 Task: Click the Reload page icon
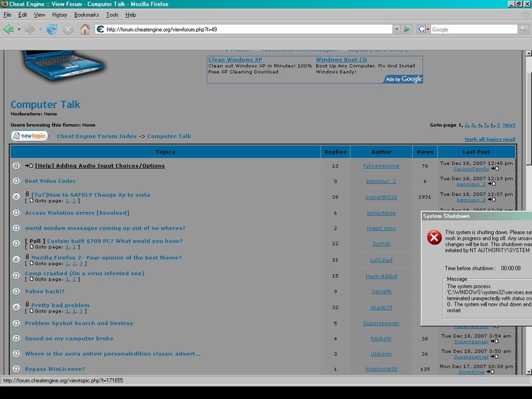pos(51,29)
